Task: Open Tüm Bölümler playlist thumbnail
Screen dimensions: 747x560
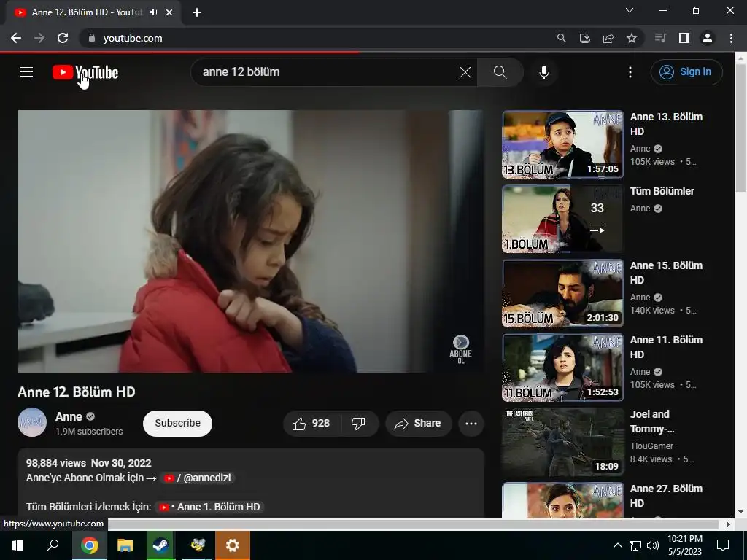Action: (562, 219)
